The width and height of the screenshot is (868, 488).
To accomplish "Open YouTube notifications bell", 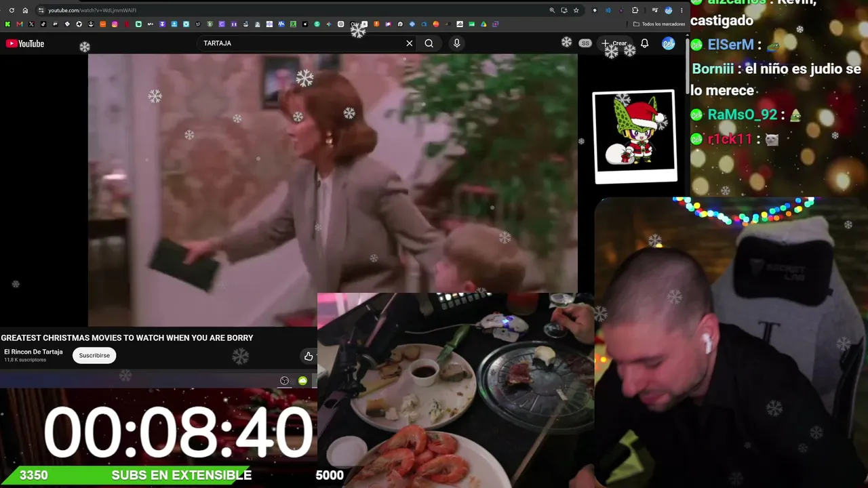I will pyautogui.click(x=644, y=43).
